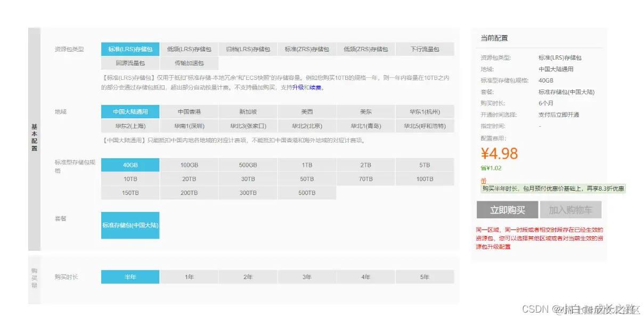
Task: Pick region 华东2(上海)
Action: pyautogui.click(x=131, y=126)
